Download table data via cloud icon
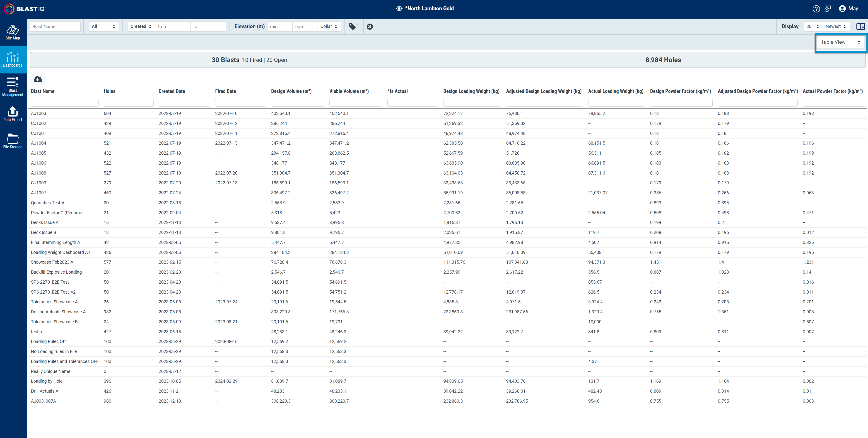The image size is (868, 438). pos(38,79)
